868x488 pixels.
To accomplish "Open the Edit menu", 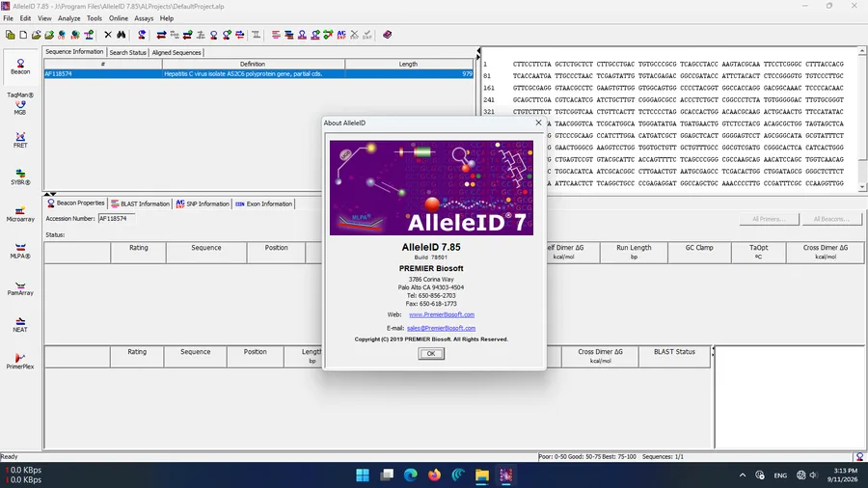I will [25, 18].
